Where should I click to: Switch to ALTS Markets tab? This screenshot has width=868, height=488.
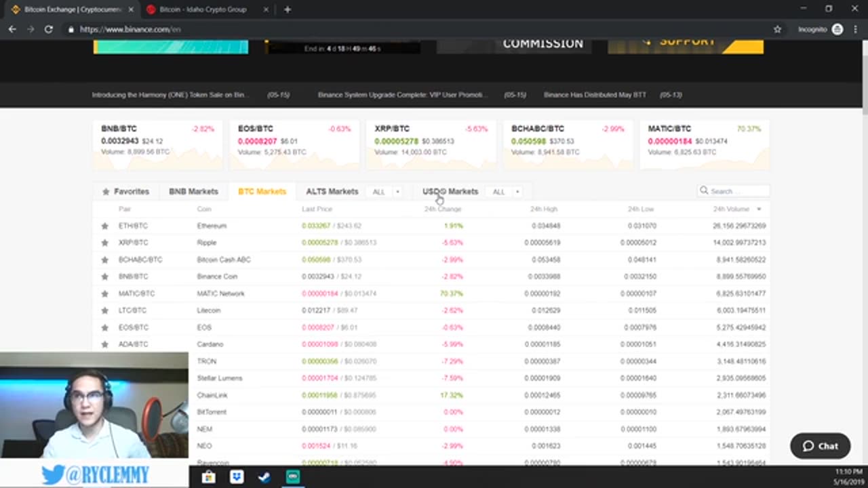click(x=332, y=191)
